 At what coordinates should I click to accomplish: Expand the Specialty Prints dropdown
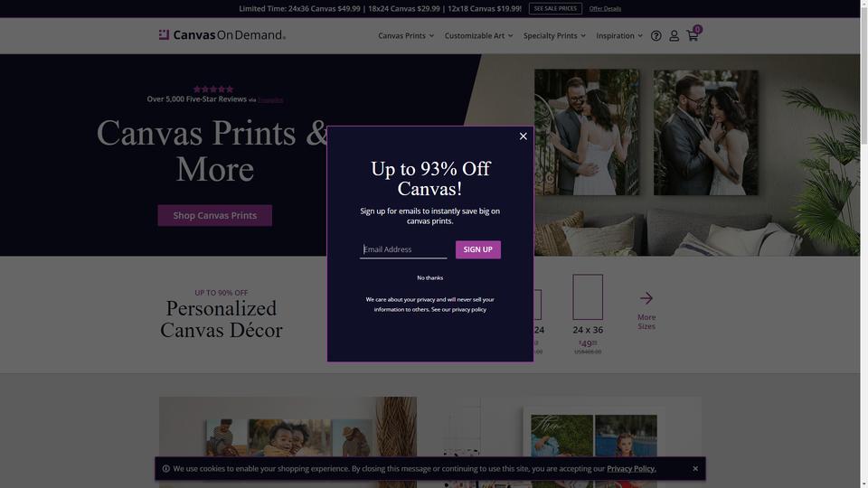coord(554,35)
